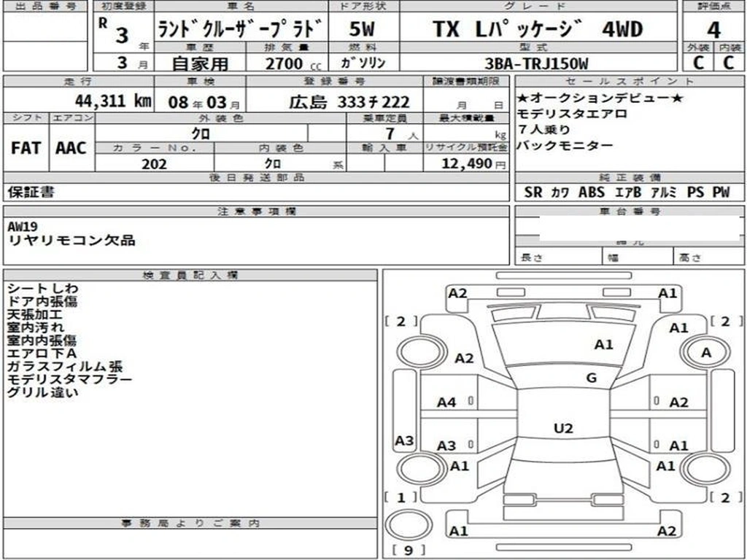Select the exterior color value クロ
The image size is (747, 560).
[x=201, y=134]
